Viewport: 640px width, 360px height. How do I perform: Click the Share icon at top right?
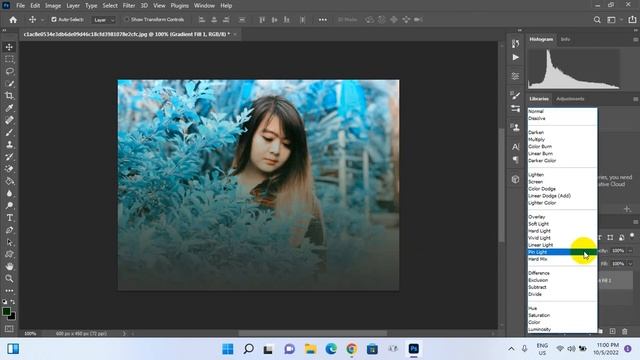632,20
